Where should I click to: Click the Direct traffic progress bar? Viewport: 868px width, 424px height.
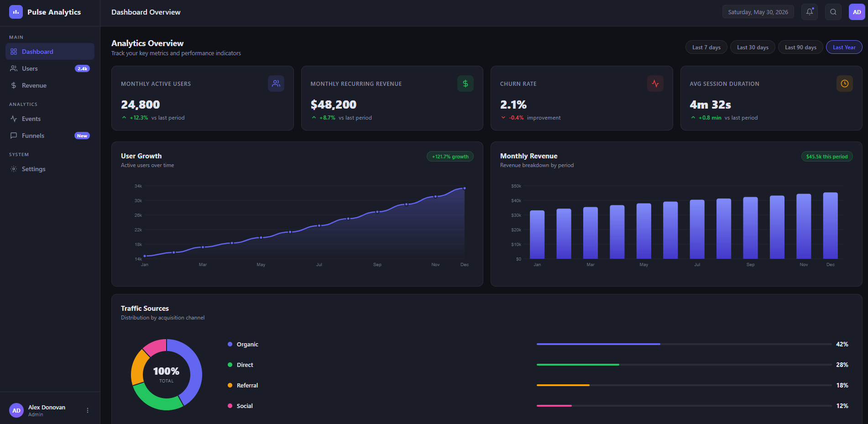(684, 365)
